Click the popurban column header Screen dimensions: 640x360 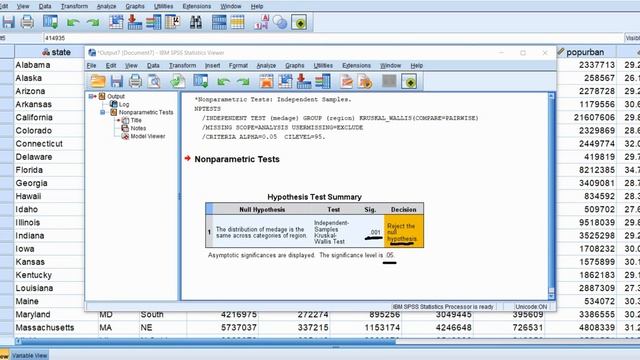point(586,52)
